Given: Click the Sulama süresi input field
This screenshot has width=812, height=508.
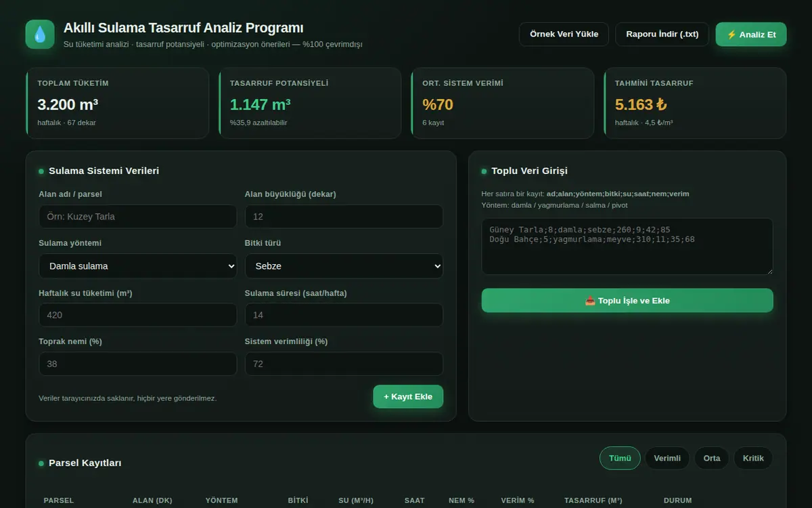Looking at the screenshot, I should point(344,315).
